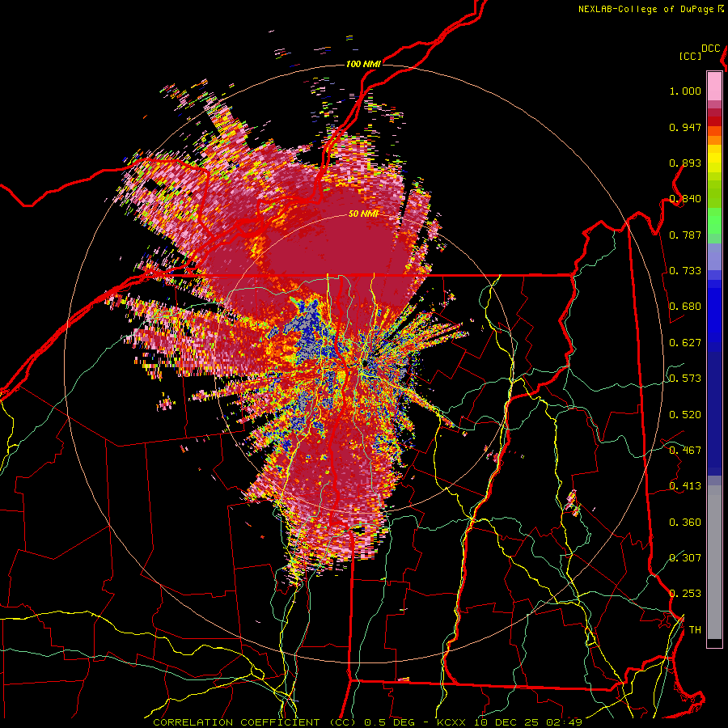728x728 pixels.
Task: Click the 10 DEC 25 02:49 timestamp
Action: 527,722
